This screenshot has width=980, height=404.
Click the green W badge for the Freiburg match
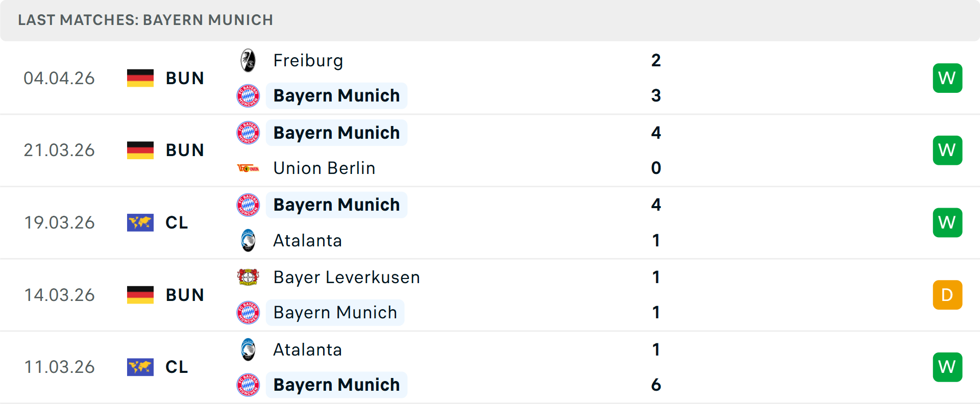(947, 78)
